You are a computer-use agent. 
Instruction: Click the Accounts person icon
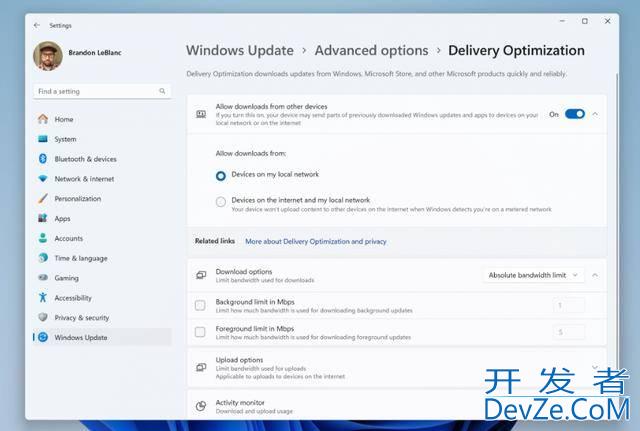point(43,238)
